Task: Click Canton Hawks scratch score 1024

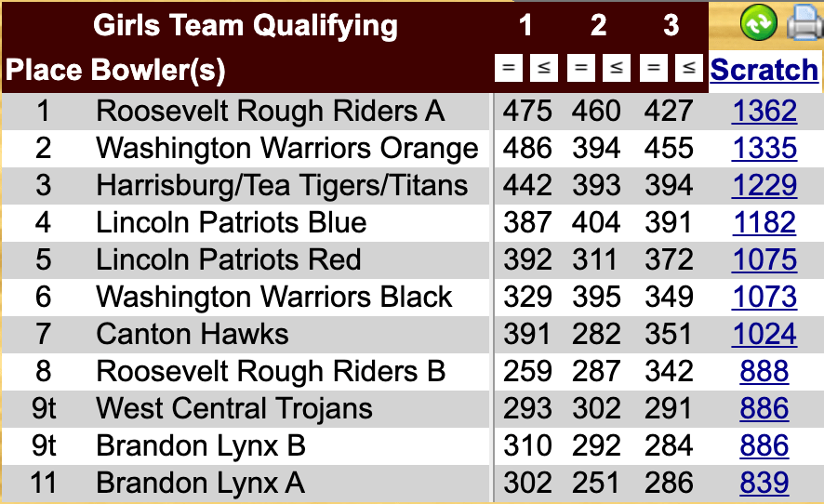Action: tap(764, 335)
